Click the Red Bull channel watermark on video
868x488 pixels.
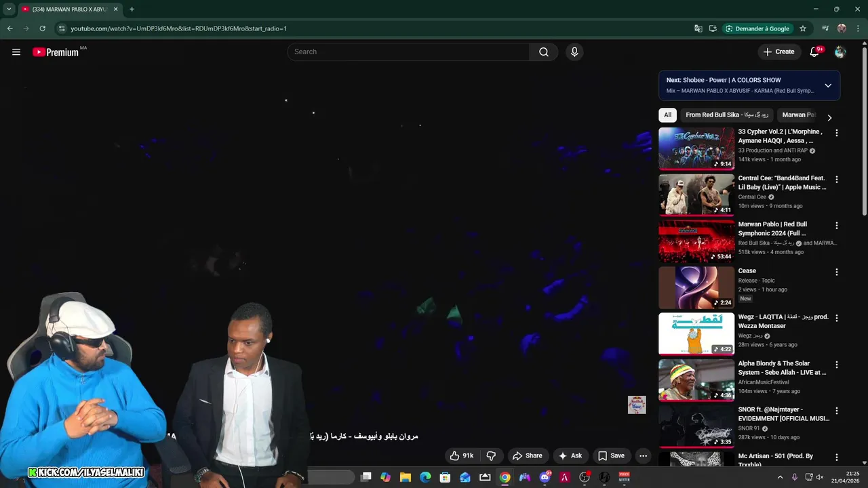click(x=637, y=405)
